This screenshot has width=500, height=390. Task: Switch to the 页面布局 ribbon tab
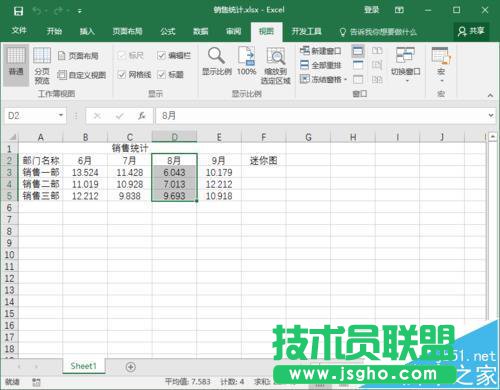[x=127, y=31]
